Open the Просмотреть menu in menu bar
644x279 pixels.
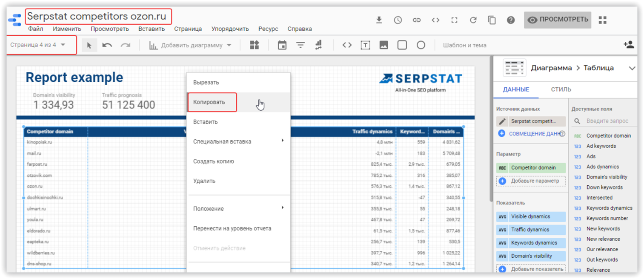(110, 29)
